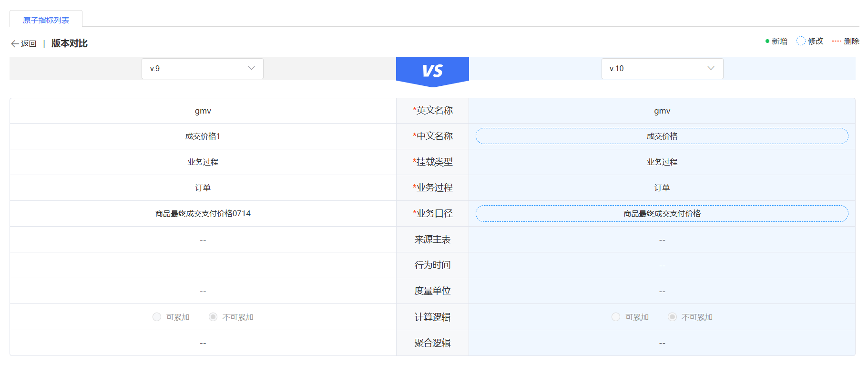
Task: Click the 订单 value in the v.10 column
Action: 662,188
